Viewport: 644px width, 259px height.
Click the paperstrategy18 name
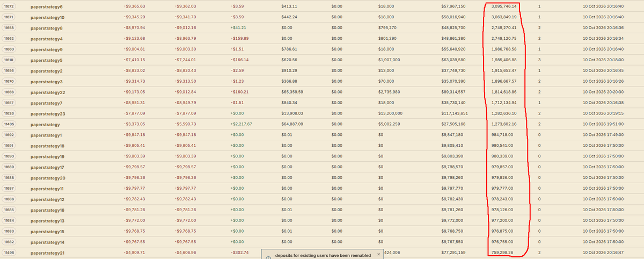click(48, 146)
